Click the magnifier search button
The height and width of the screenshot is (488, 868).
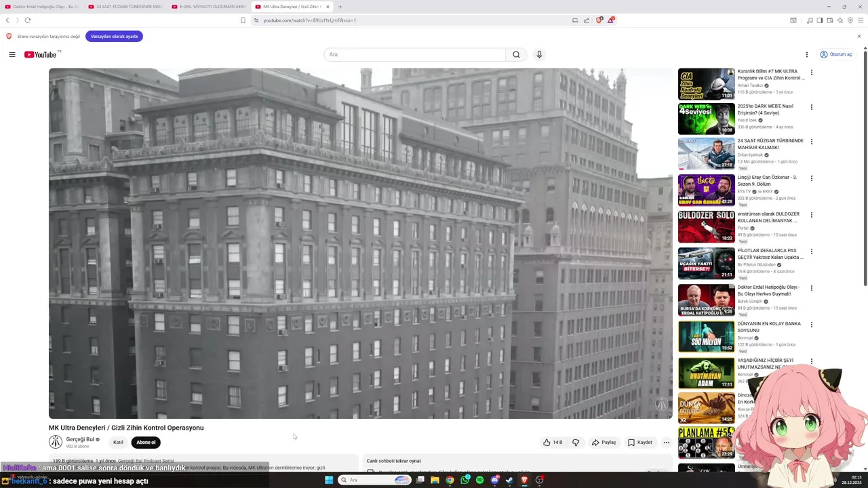[516, 54]
